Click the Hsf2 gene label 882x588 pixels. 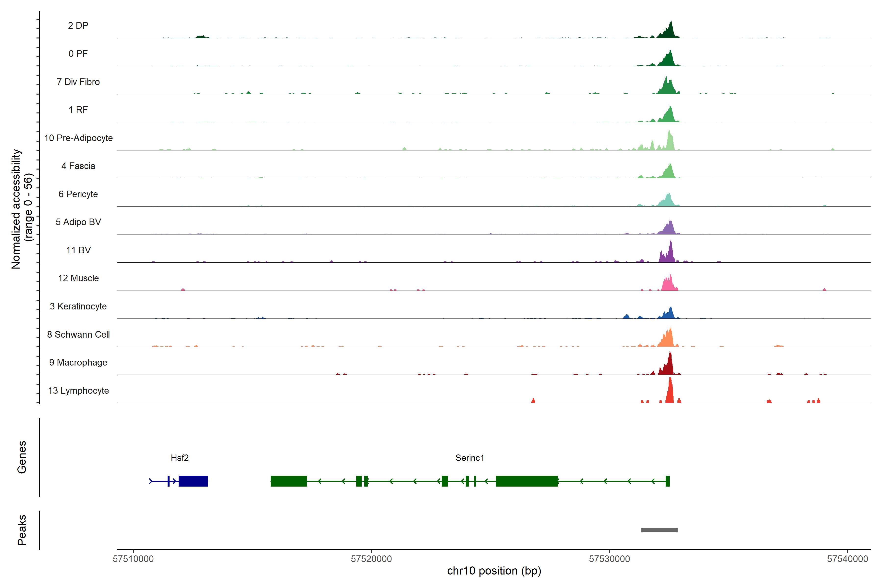[x=180, y=458]
